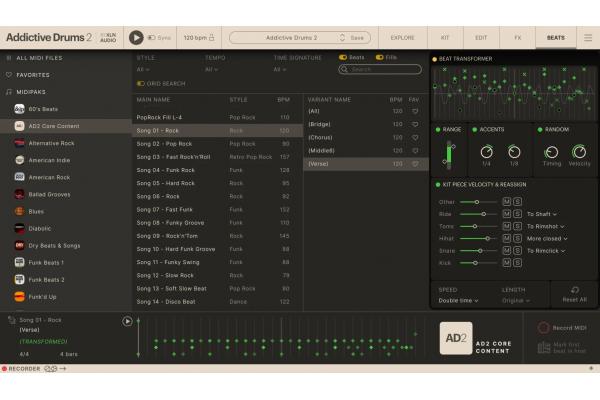Open the Hihat 'More closed' dropdown

coord(547,239)
